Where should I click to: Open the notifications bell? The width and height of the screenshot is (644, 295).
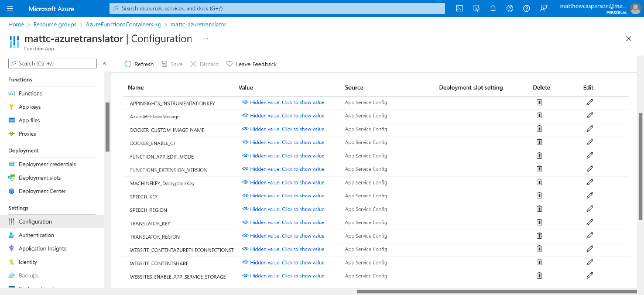coord(494,8)
